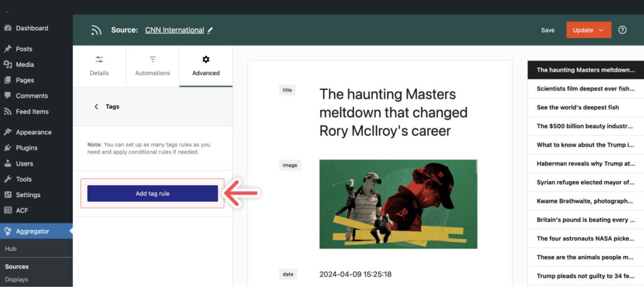Viewport: 644px width, 287px height.
Task: Click the pencil icon to rename source
Action: 210,30
